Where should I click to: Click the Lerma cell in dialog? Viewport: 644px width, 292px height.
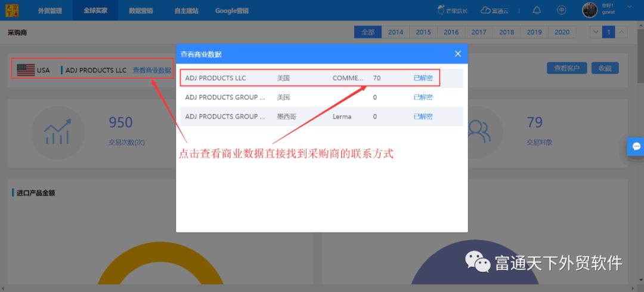coord(342,116)
